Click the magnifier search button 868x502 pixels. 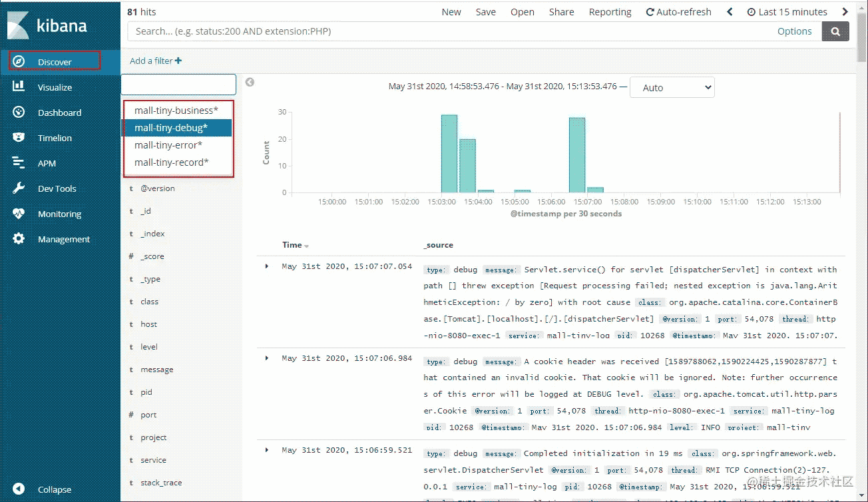tap(835, 31)
